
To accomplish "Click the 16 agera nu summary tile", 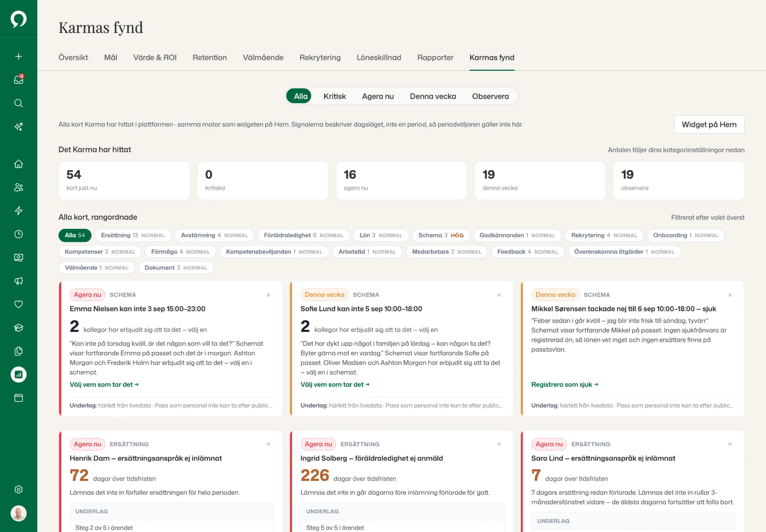I will pyautogui.click(x=401, y=181).
